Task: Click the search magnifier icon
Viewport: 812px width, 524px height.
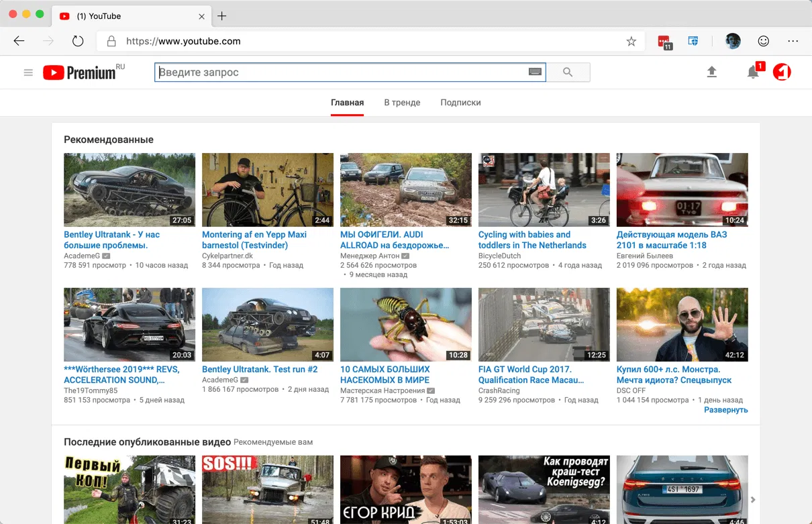Action: 568,72
